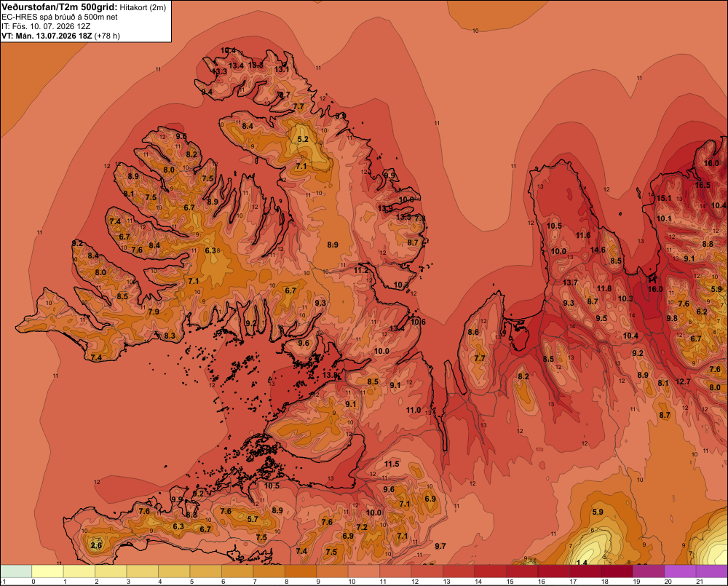Select the 14.6 temperature label
Viewport: 728px width, 586px height.
[x=598, y=250]
